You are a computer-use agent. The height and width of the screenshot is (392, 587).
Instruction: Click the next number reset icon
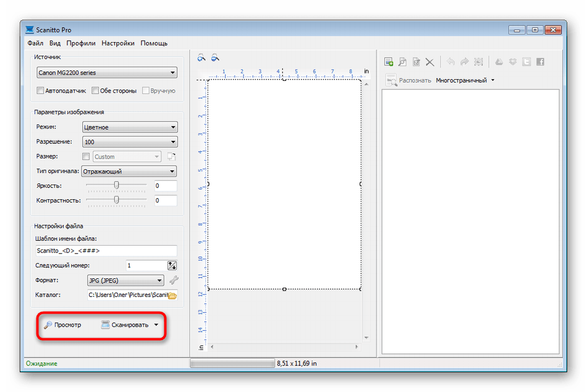(x=172, y=265)
